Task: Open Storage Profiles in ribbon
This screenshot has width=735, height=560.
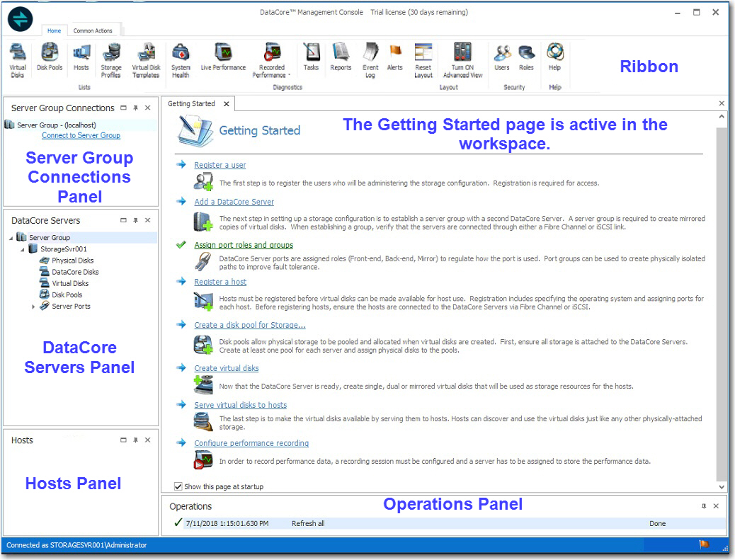Action: click(x=111, y=60)
